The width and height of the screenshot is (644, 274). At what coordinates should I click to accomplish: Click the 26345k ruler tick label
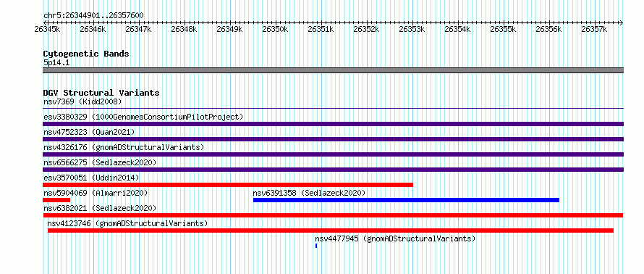coord(48,29)
